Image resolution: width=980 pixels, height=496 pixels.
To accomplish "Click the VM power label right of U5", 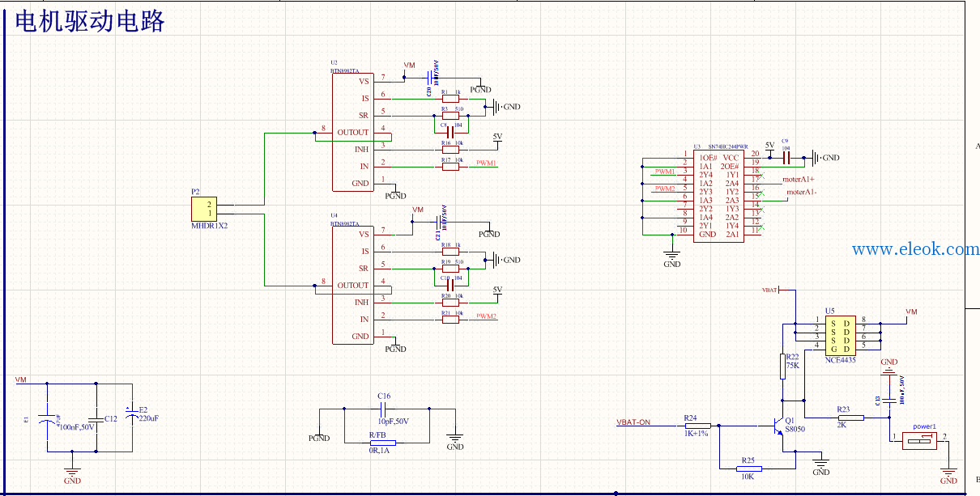I will pyautogui.click(x=911, y=312).
